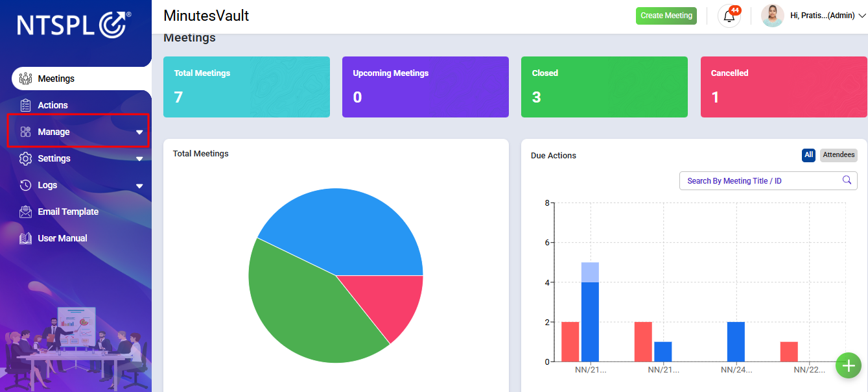Expand the Logs menu arrow
This screenshot has height=392, width=868.
[139, 186]
